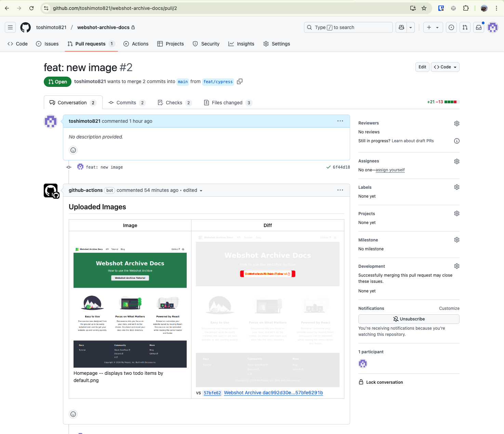
Task: Unsubscribe from repository notifications
Action: click(x=409, y=319)
